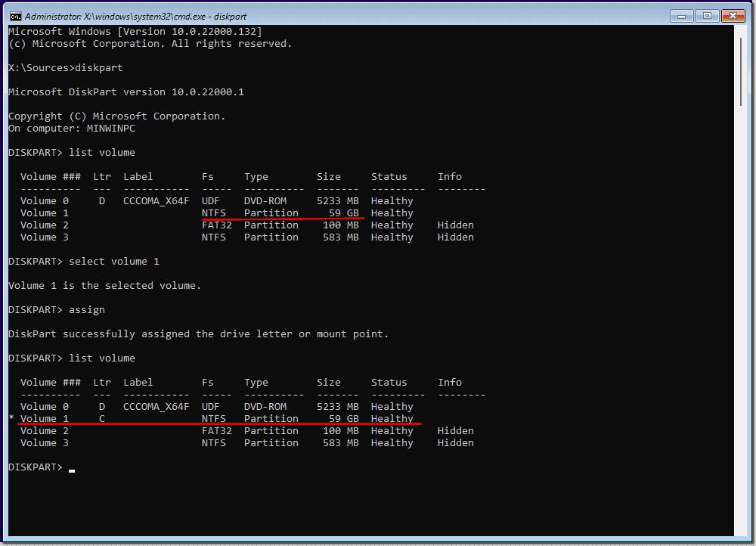Click the window title 'Administrator: X:\windows\system32\cmd.exe - diskpart'
Screen dimensions: 756x546
tap(135, 17)
